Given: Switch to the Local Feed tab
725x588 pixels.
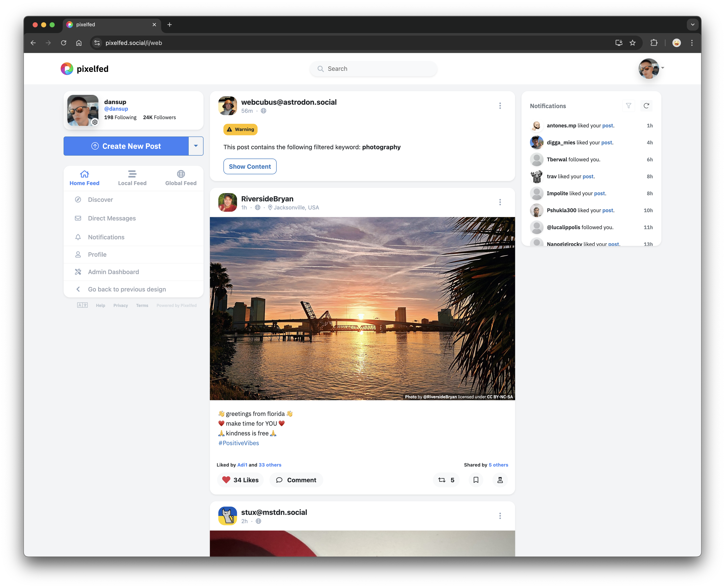Looking at the screenshot, I should (132, 178).
